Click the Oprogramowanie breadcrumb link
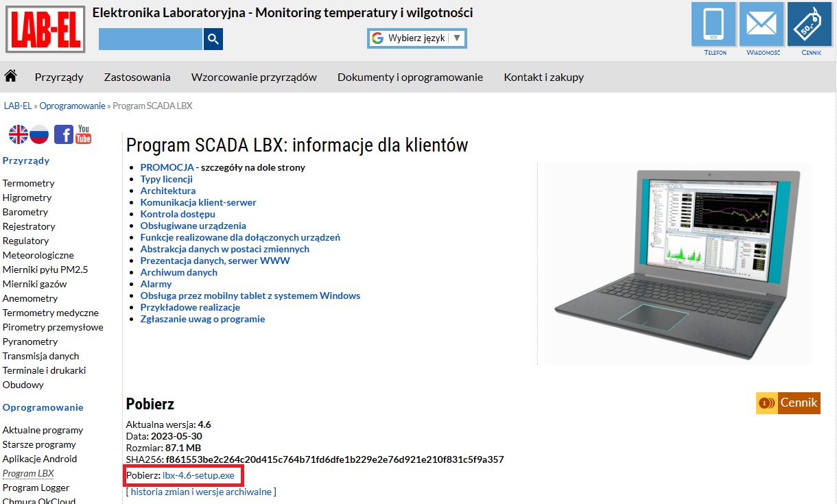Screen dimensions: 837x504 point(73,106)
